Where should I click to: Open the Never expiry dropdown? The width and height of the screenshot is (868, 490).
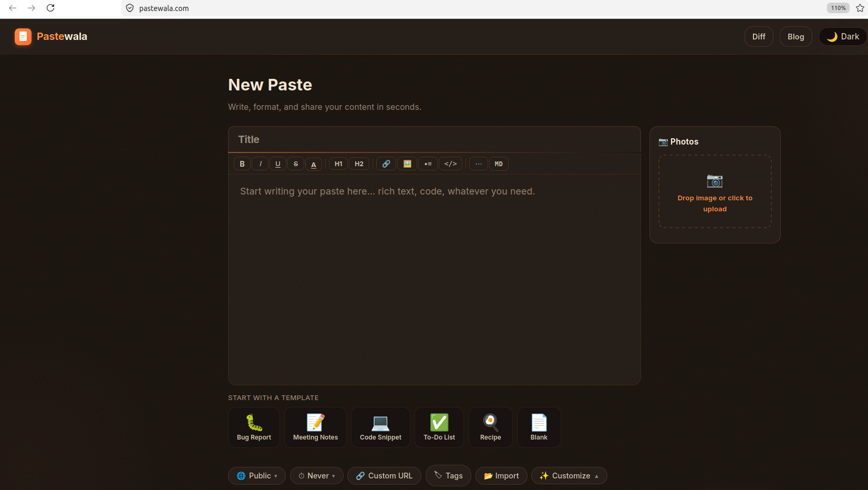click(317, 476)
